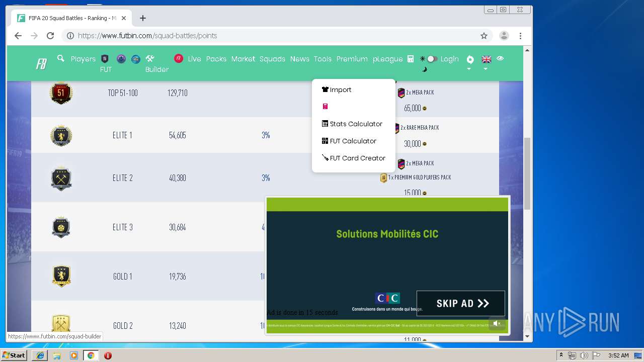Click the SKIP AD button

461,303
